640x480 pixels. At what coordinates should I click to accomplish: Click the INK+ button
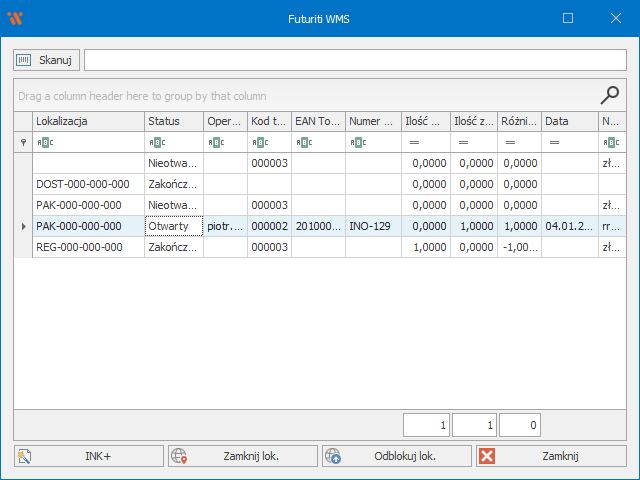pos(88,456)
